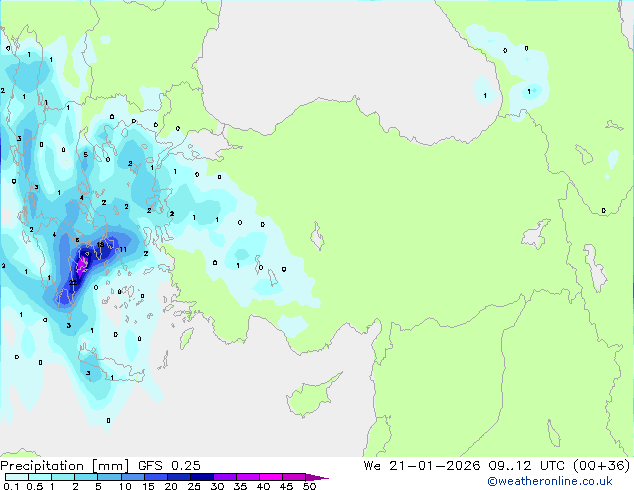Click legend label '0.5'
Image resolution: width=634 pixels, height=490 pixels.
pos(35,486)
